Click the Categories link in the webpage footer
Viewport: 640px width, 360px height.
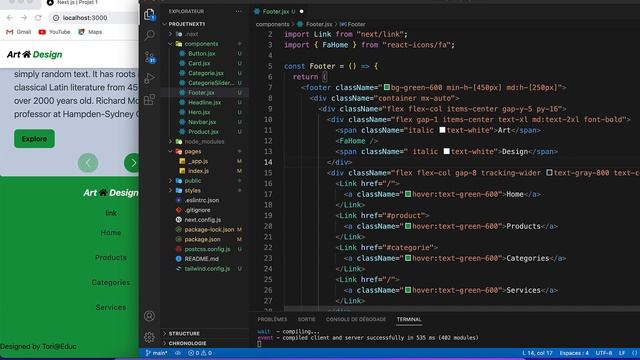tap(111, 282)
